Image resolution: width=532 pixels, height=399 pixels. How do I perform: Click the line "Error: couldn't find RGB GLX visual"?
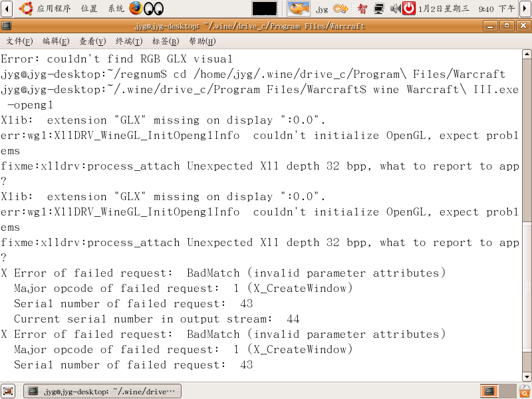click(x=117, y=59)
